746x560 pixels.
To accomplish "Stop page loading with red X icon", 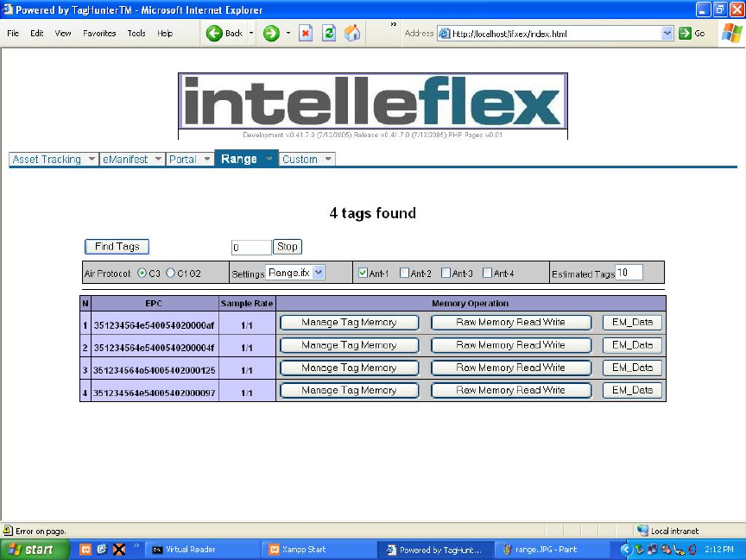I will point(306,34).
